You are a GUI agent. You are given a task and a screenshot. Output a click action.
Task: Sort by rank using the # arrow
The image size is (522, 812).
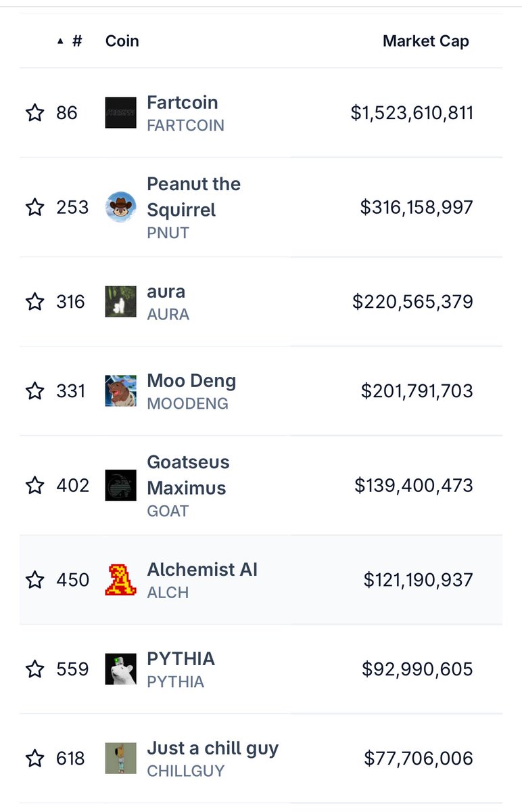click(70, 41)
